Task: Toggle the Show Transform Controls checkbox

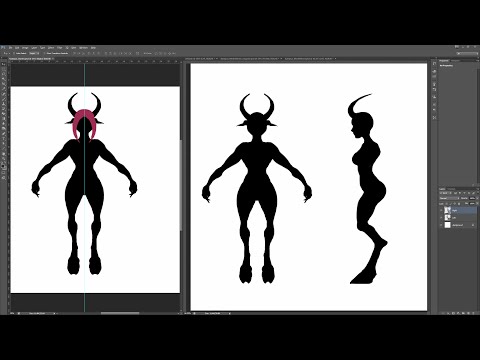Action: click(44, 53)
